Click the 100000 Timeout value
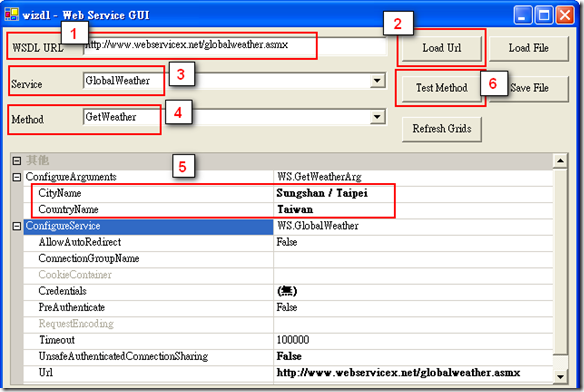The width and height of the screenshot is (584, 392). point(293,340)
